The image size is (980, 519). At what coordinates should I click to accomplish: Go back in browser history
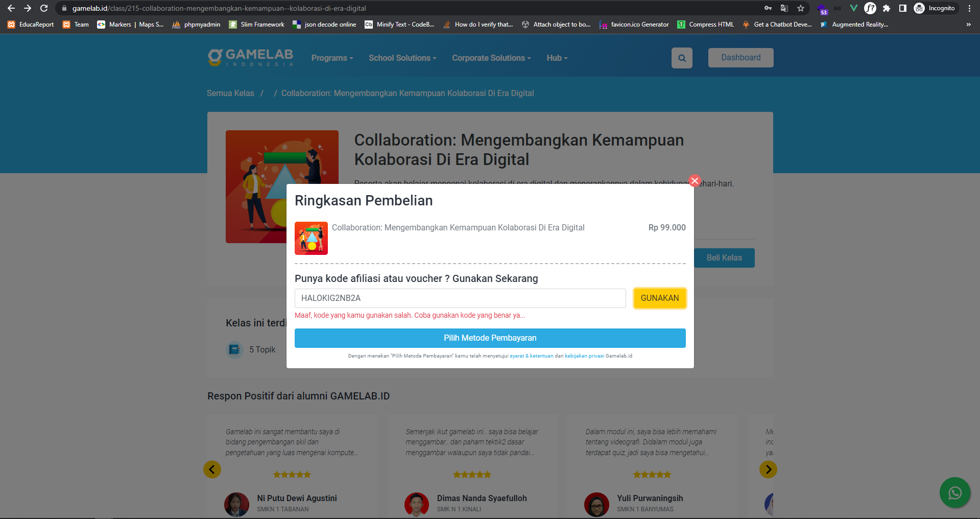coord(11,8)
